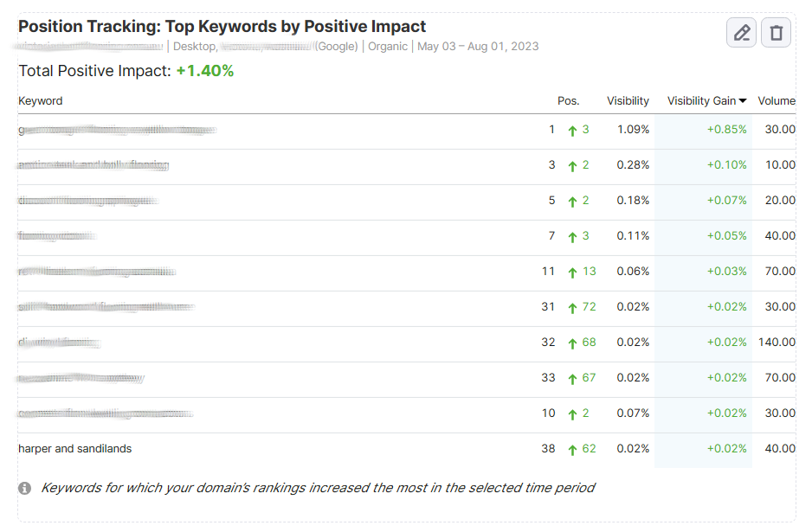
Task: Click the Volume column header
Action: pos(777,101)
